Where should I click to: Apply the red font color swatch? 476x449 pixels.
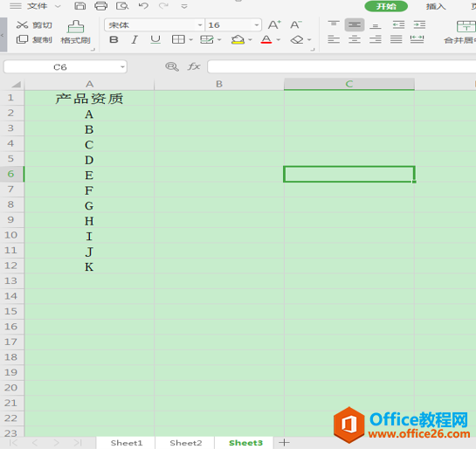(266, 39)
